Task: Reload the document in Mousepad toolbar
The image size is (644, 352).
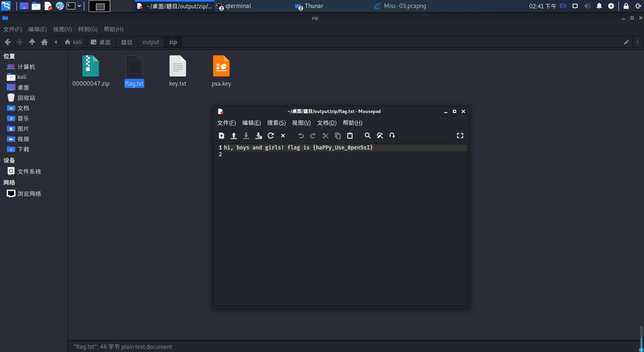Action: coord(271,136)
